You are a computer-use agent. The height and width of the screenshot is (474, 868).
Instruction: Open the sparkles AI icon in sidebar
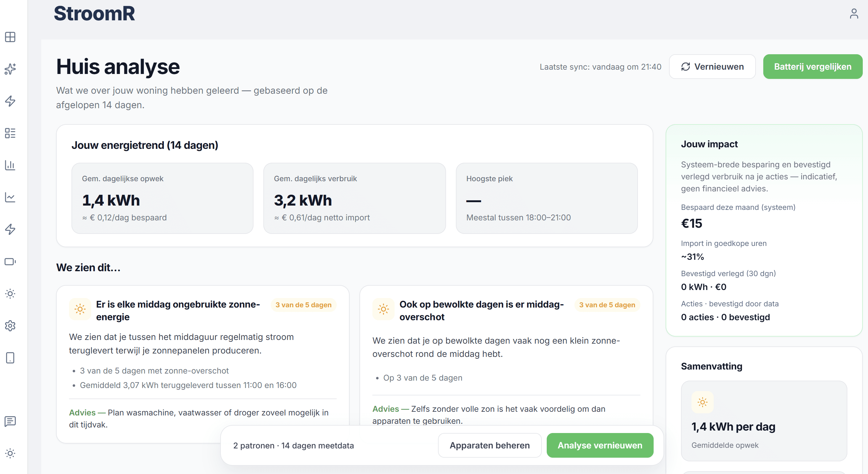click(x=10, y=69)
